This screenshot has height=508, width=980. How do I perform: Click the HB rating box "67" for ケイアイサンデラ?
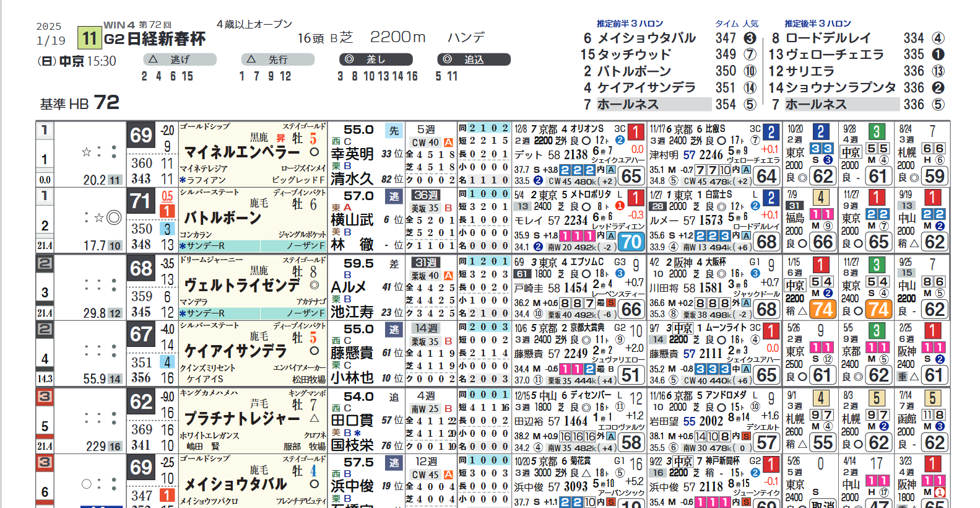141,335
